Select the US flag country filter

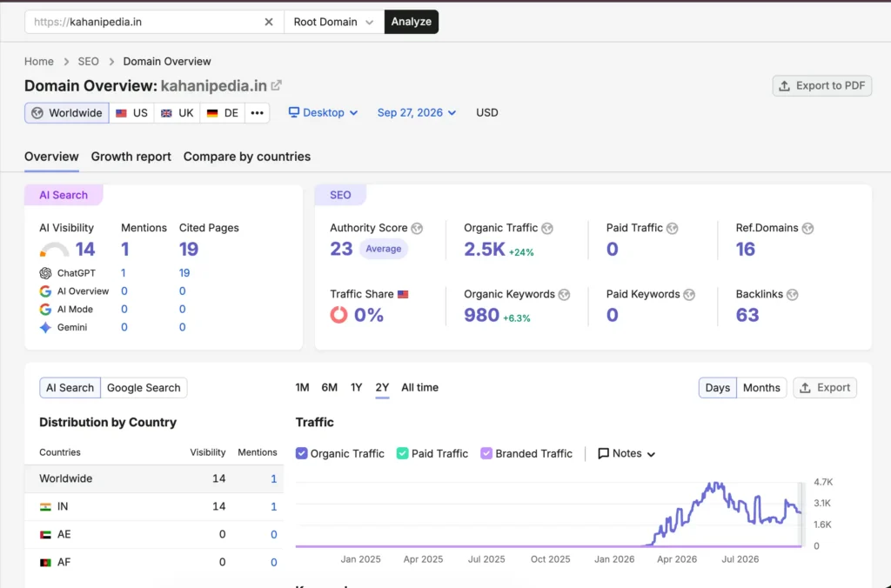131,112
